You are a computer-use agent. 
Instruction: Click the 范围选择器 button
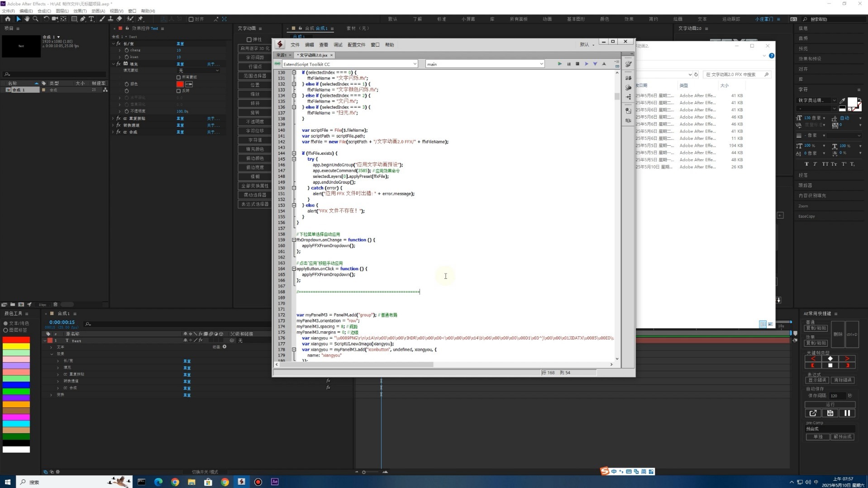pyautogui.click(x=255, y=76)
